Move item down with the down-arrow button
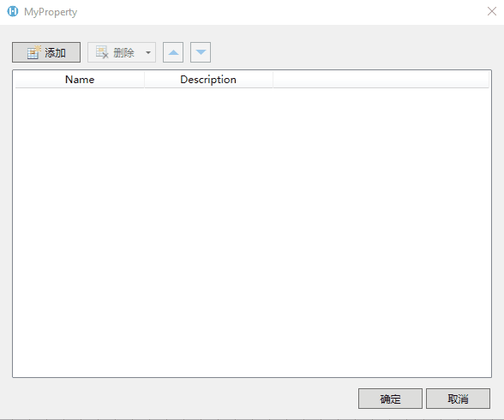 click(201, 52)
